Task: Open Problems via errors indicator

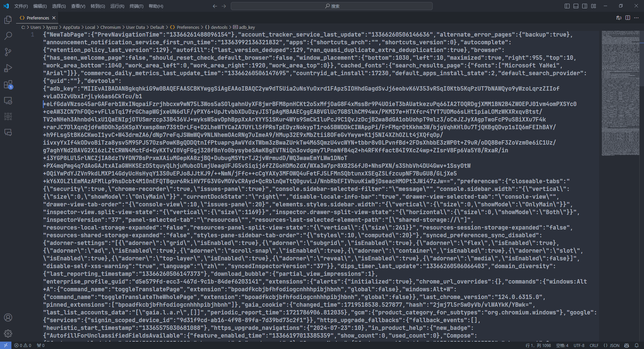Action: (22, 345)
